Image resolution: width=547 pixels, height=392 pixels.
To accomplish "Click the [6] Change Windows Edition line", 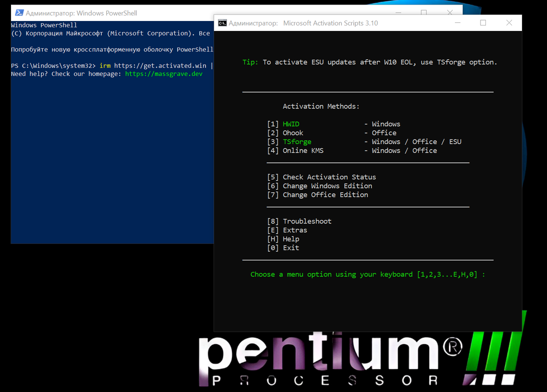I will click(x=320, y=186).
